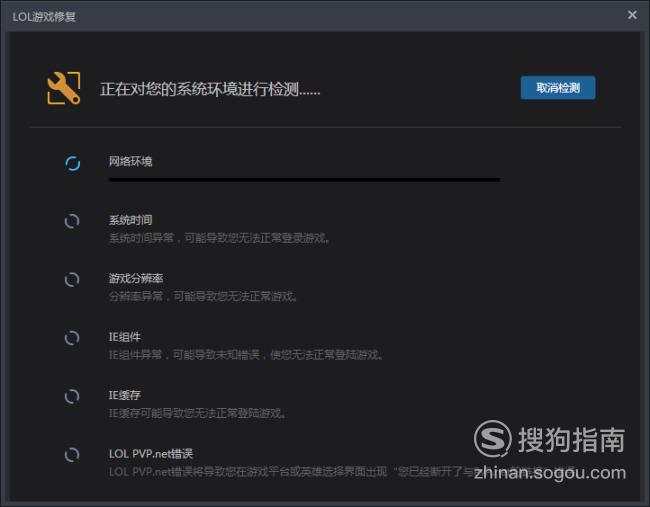Click the orange wrench repair icon
Screen dimensions: 650x507
point(64,88)
